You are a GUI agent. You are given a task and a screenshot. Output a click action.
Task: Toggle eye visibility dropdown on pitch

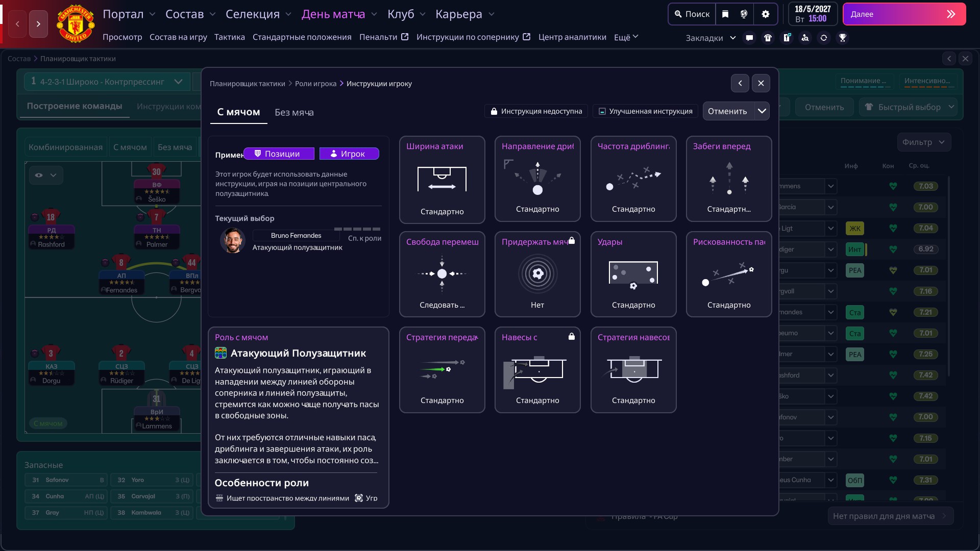click(45, 175)
